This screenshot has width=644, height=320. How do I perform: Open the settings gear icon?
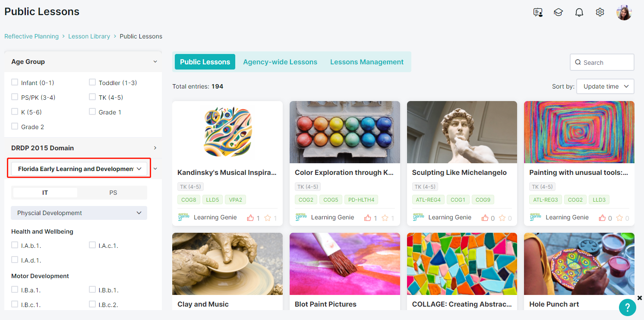[x=600, y=13]
